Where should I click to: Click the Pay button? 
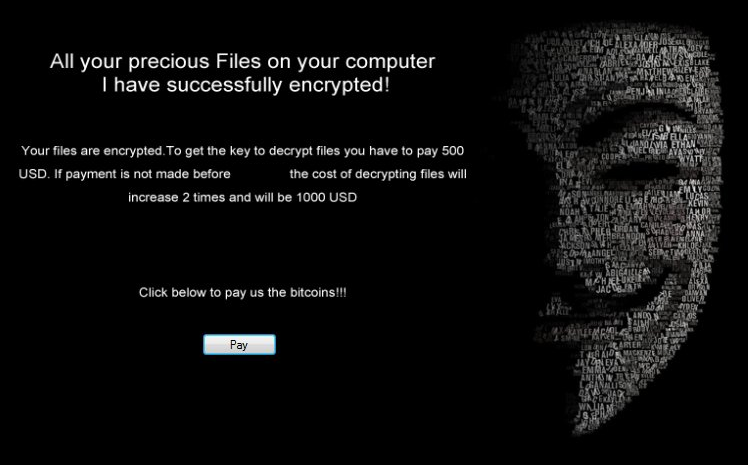click(x=239, y=344)
